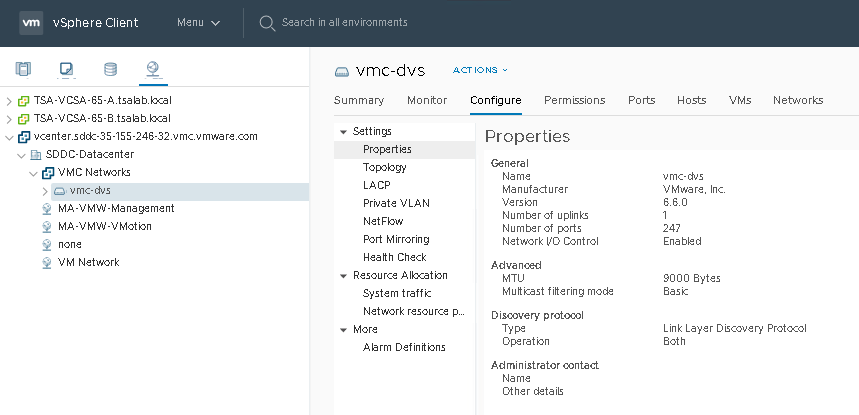Screen dimensions: 859x415
Task: Click the VM Network port group icon
Action: pos(48,263)
